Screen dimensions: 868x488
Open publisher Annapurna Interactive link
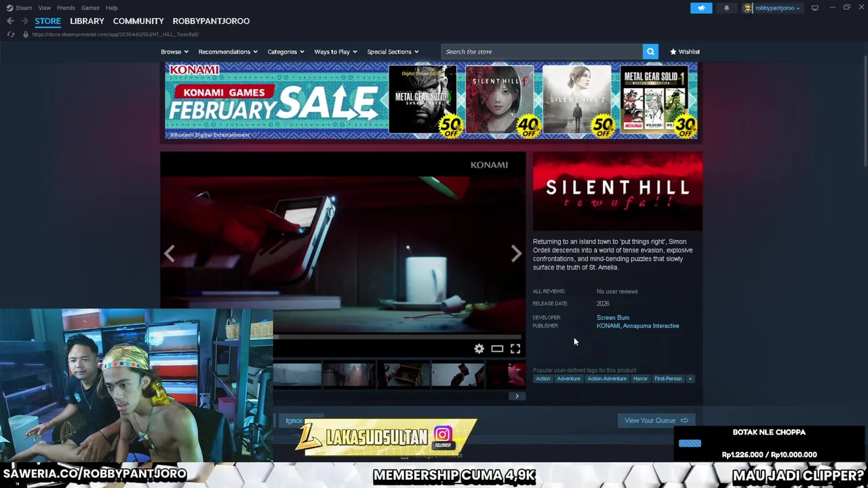tap(651, 326)
